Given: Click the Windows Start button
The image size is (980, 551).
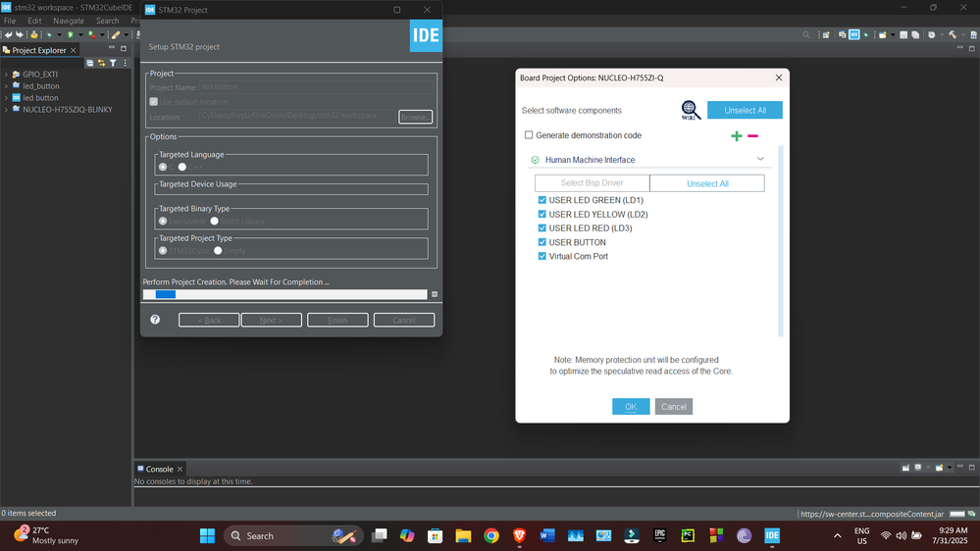Looking at the screenshot, I should (x=207, y=535).
